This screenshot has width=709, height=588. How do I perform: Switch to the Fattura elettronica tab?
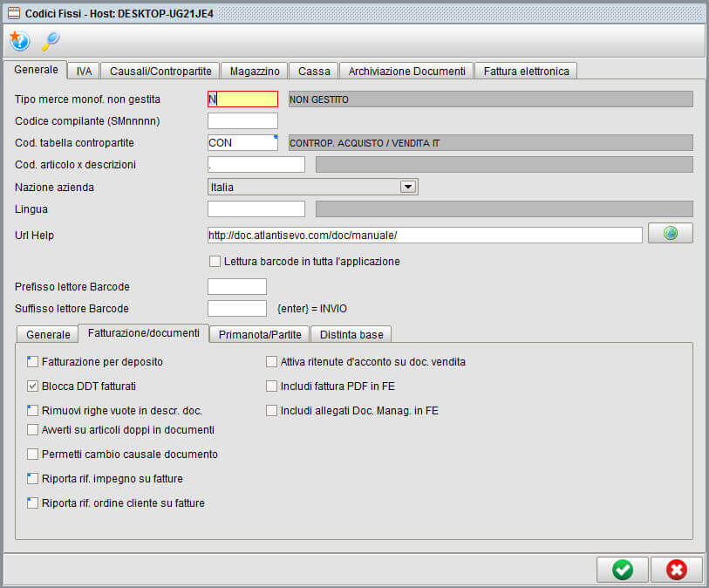[526, 71]
